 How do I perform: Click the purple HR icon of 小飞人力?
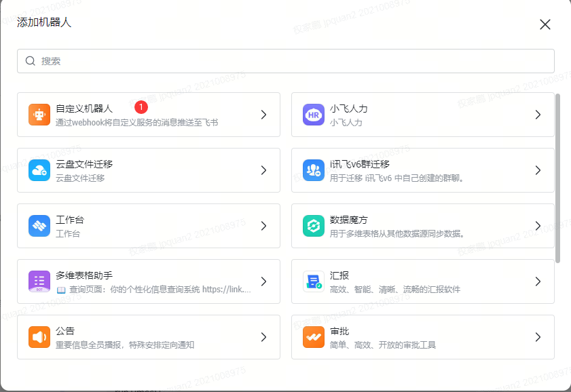(x=314, y=115)
